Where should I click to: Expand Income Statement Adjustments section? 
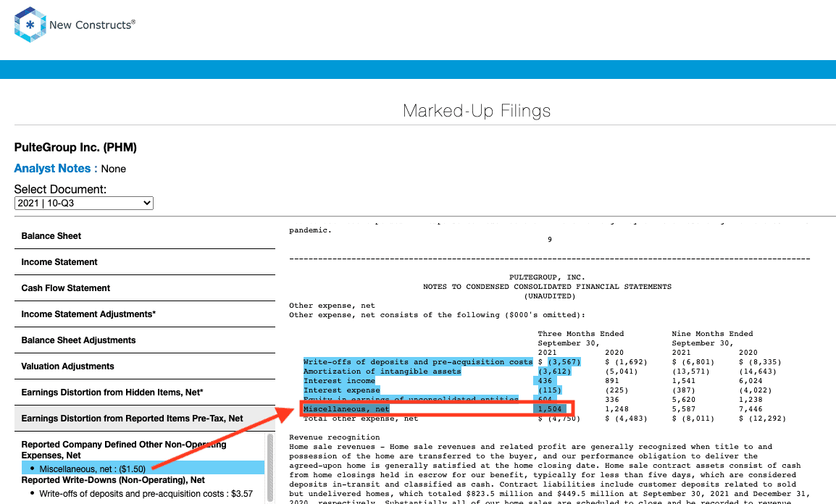[144, 314]
